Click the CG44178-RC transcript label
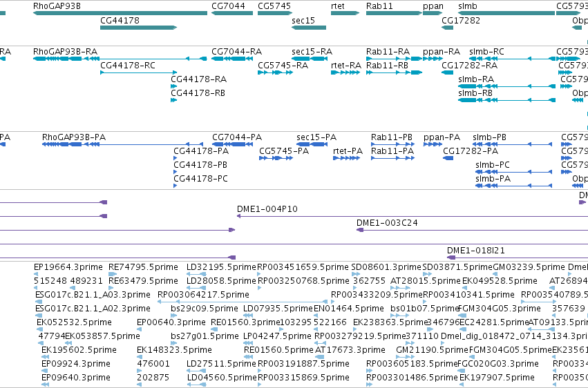This screenshot has width=588, height=388. 128,66
